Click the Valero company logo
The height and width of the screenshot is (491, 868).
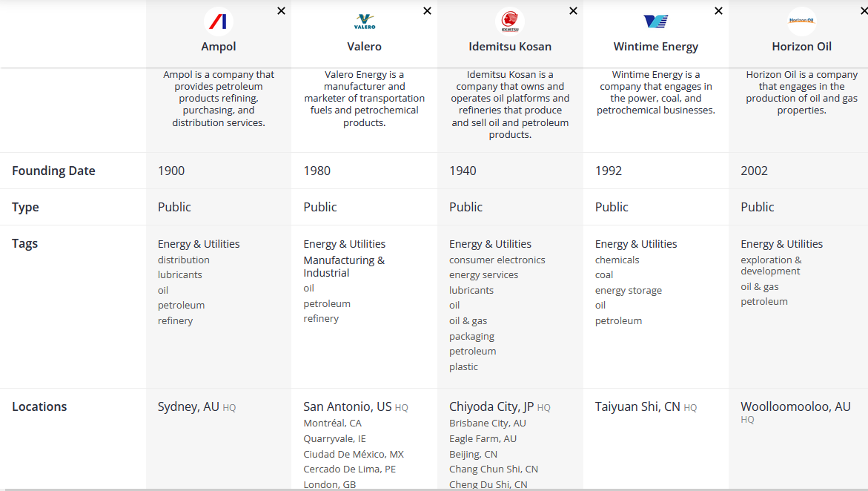[365, 22]
